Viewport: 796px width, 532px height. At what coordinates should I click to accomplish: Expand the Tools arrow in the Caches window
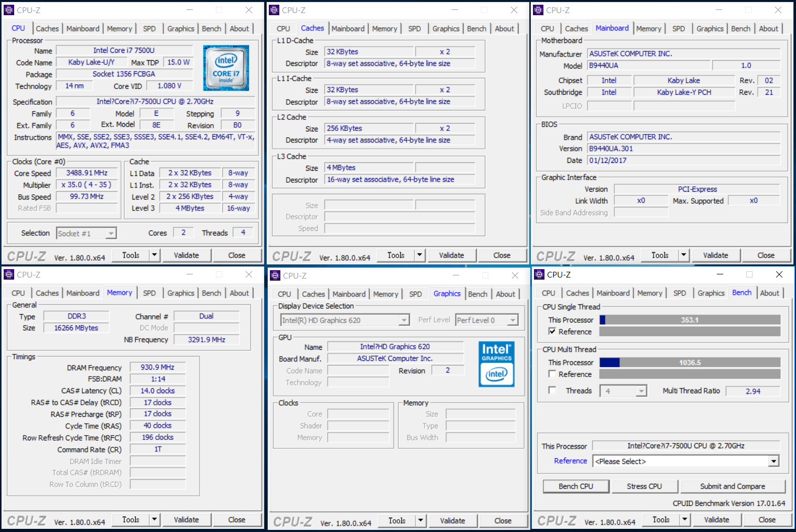click(x=419, y=255)
